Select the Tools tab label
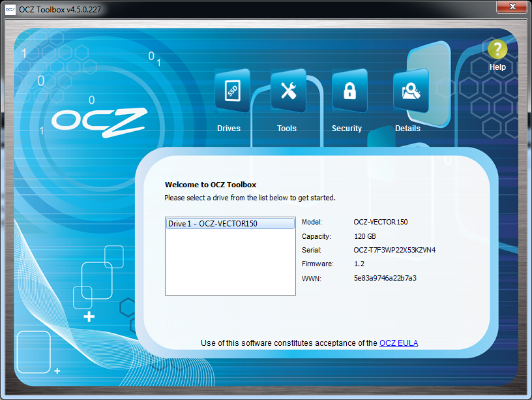 (287, 129)
